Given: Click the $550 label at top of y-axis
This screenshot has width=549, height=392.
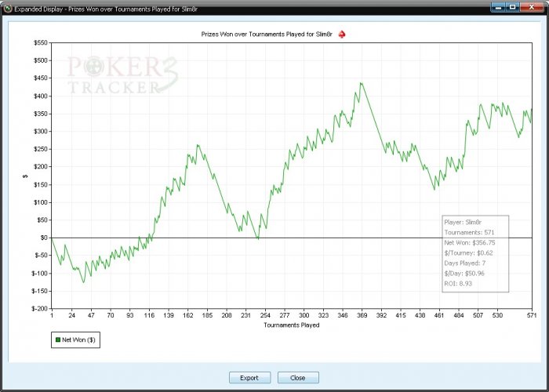Looking at the screenshot, I should point(40,42).
